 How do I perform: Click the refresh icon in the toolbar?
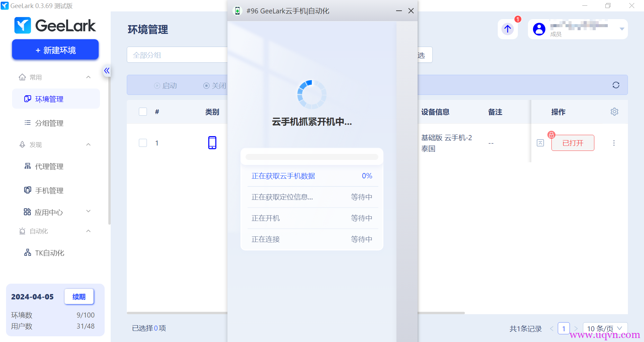coord(615,85)
